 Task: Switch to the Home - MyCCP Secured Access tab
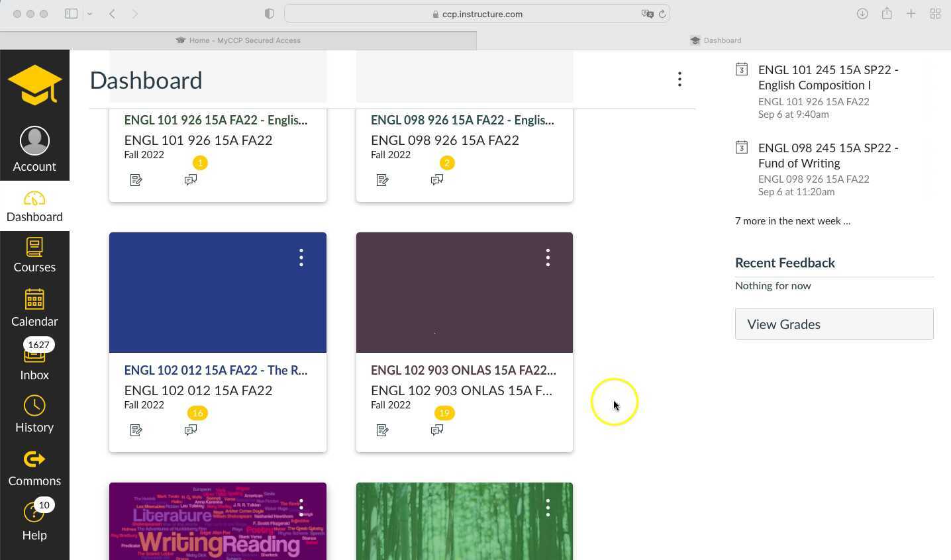(x=238, y=40)
